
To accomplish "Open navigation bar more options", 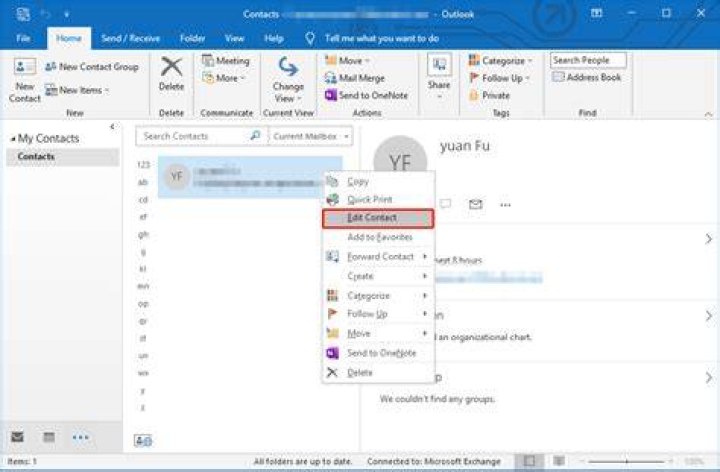I will (80, 438).
